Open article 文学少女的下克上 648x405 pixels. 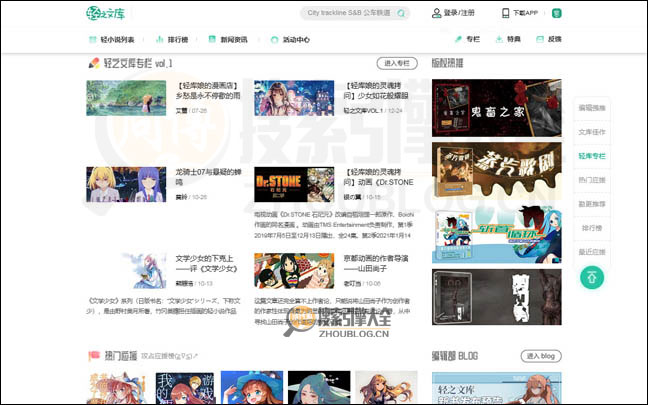click(206, 263)
